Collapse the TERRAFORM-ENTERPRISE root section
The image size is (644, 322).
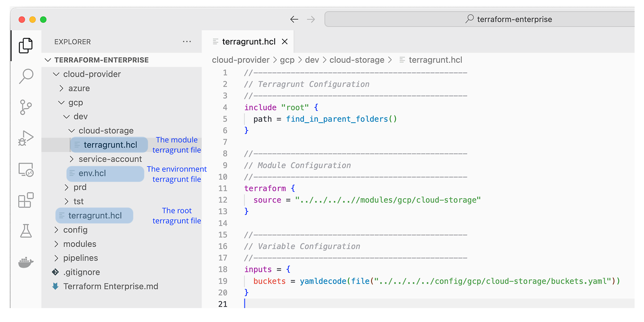(x=48, y=60)
